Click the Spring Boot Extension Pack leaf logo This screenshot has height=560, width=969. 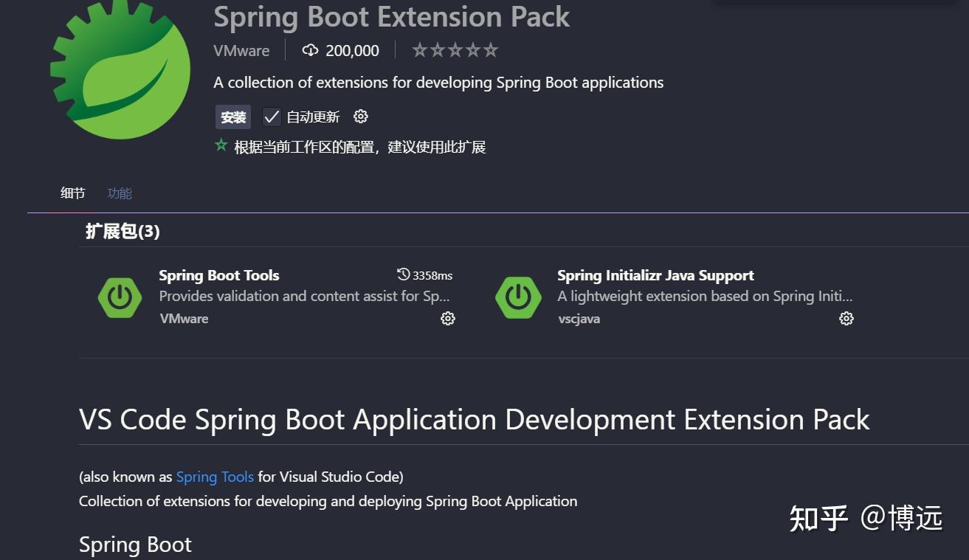[120, 69]
